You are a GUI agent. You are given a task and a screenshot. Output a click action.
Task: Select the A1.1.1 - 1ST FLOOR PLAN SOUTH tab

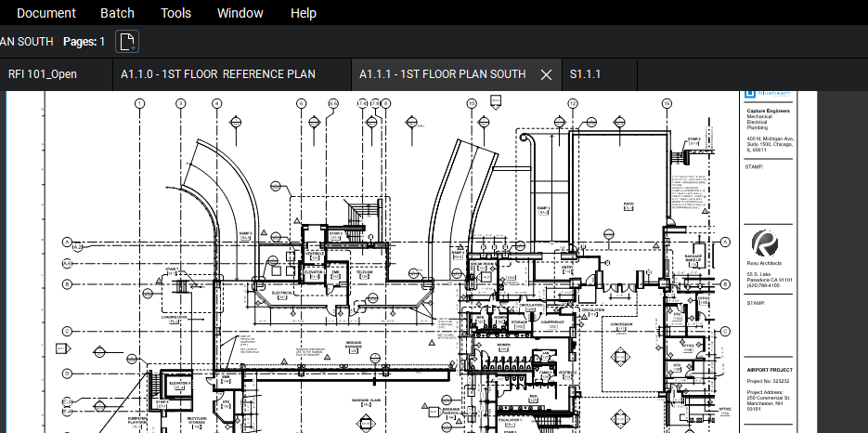click(x=442, y=74)
